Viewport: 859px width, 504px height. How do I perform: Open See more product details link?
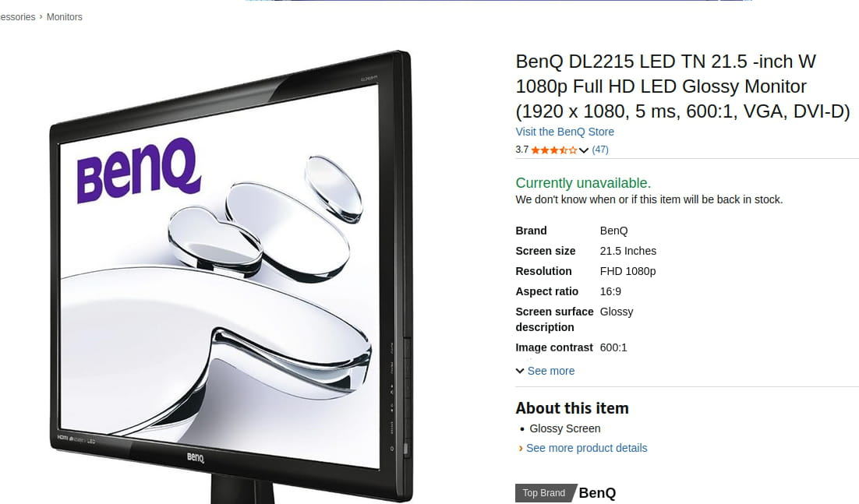pos(587,448)
